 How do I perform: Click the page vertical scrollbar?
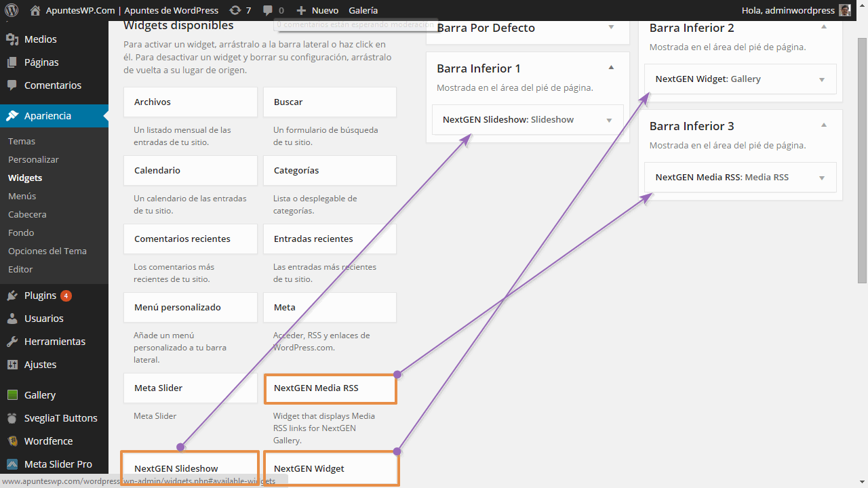(863, 161)
